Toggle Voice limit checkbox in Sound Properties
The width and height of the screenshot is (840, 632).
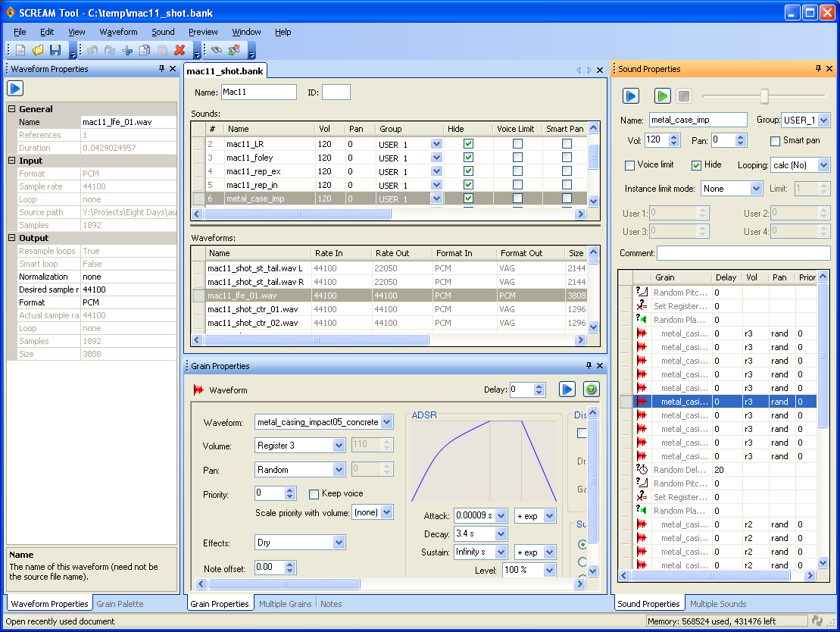tap(630, 165)
